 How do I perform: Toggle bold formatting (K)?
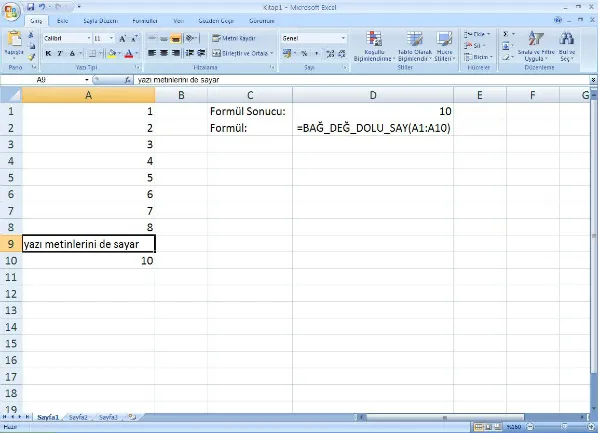[47, 53]
